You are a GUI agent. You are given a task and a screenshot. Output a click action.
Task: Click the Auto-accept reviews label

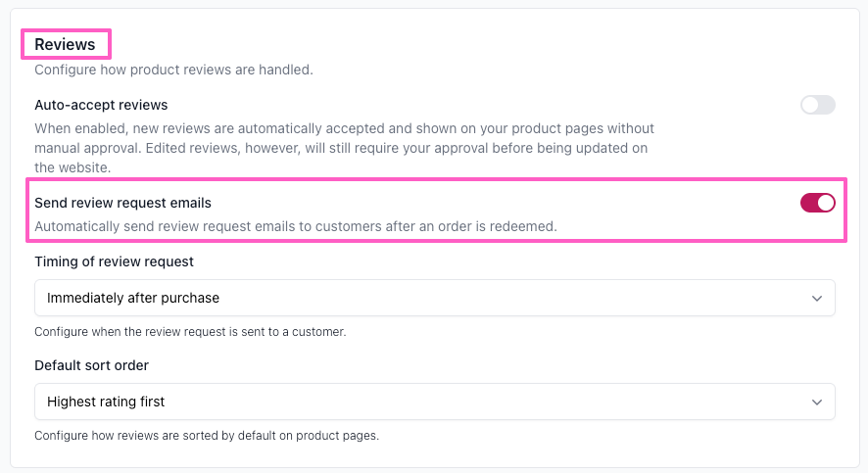[101, 105]
